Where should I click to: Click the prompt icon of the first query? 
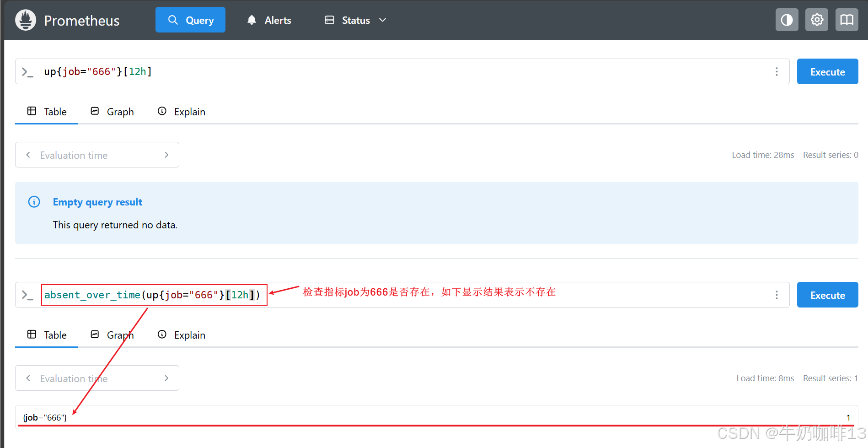tap(27, 72)
